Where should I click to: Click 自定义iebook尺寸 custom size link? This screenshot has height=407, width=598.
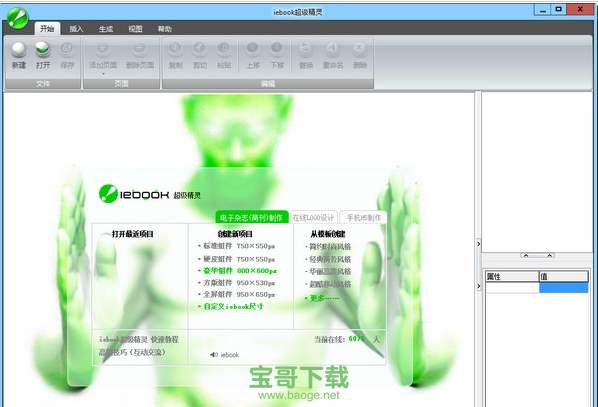pos(233,306)
